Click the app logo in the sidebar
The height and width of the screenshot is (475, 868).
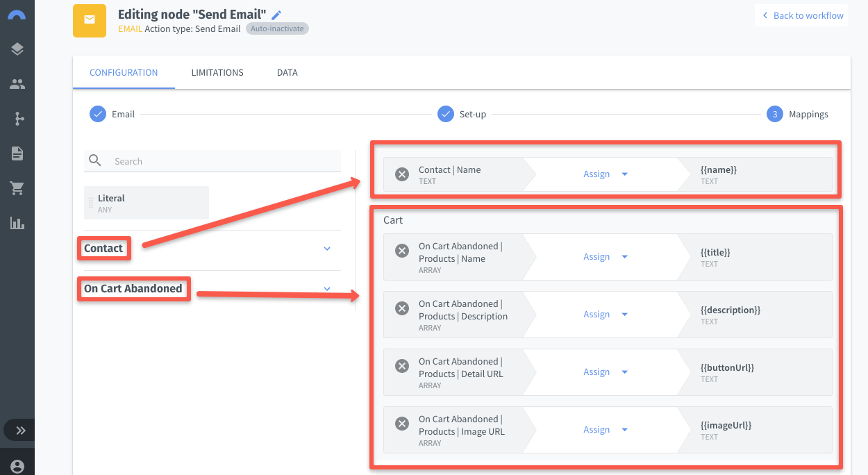click(x=17, y=15)
